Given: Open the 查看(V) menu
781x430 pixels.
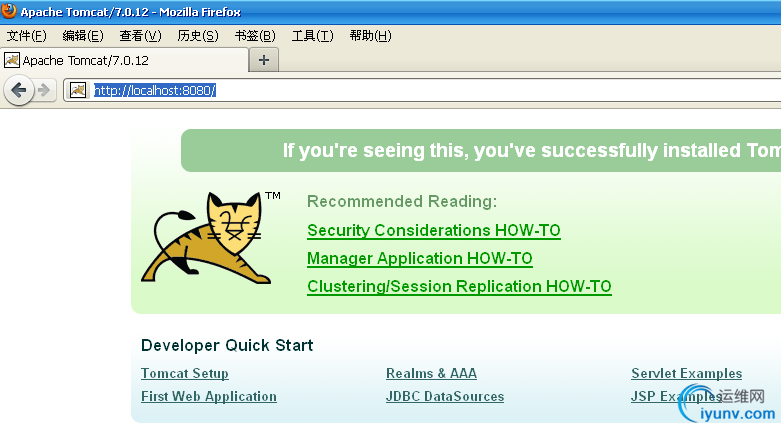Looking at the screenshot, I should (140, 36).
